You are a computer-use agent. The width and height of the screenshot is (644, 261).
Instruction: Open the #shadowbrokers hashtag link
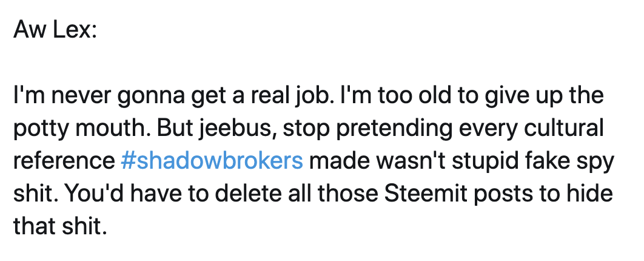pos(212,161)
